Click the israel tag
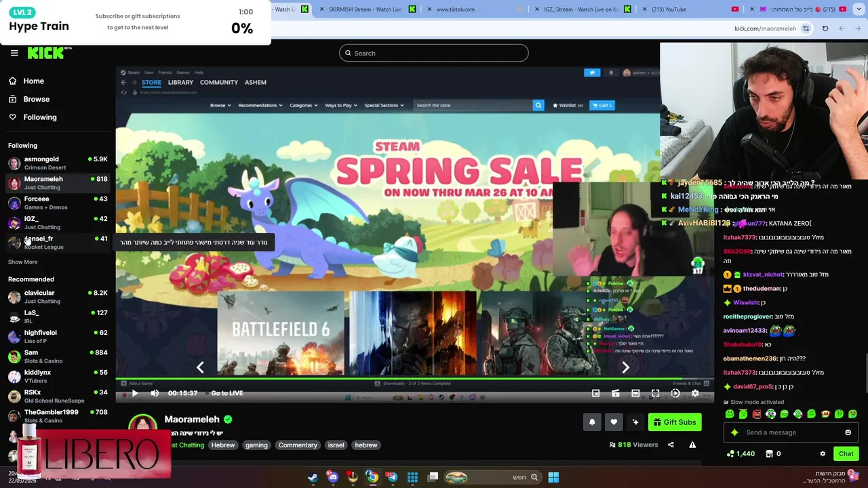This screenshot has height=488, width=868. point(336,445)
